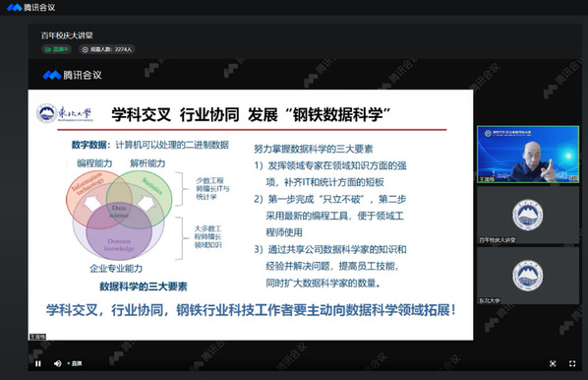
Task: Click the Northeastern University logo on slide
Action: (x=65, y=113)
